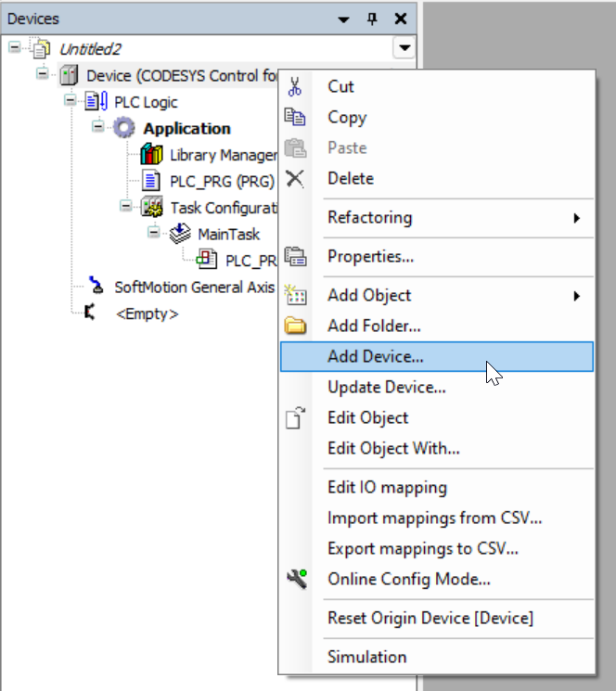Expand the Add Object submenu arrow

[577, 296]
